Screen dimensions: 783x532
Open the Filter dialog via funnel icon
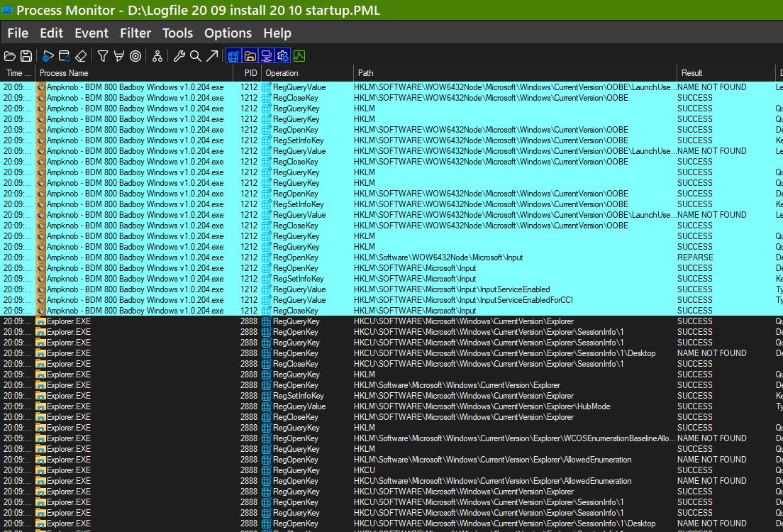click(x=102, y=56)
